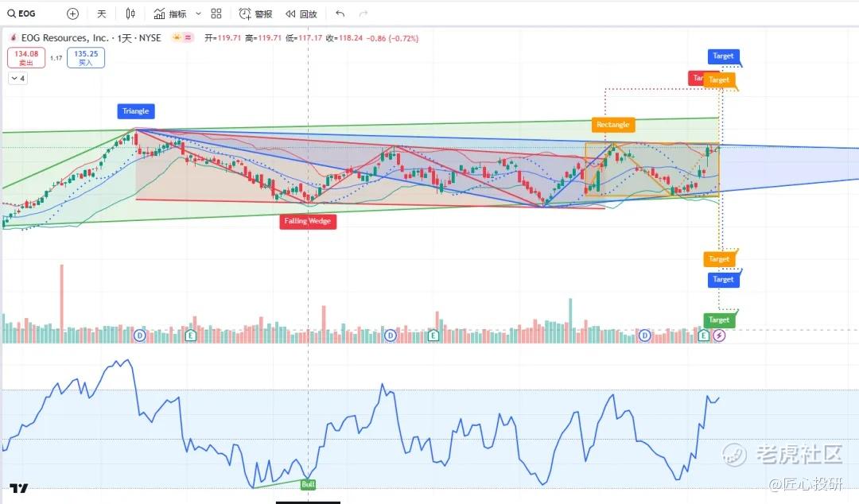Select the green Target label near the volume bars
This screenshot has width=859, height=504.
(719, 320)
